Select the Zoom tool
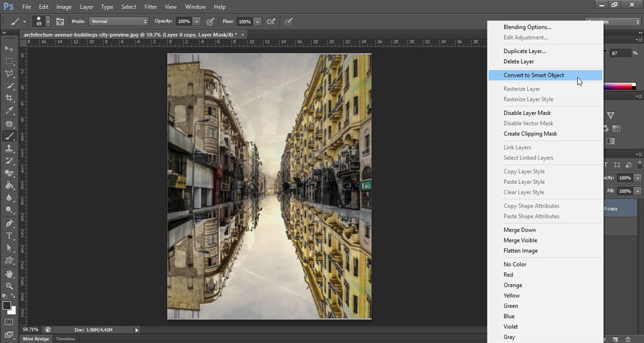Image resolution: width=644 pixels, height=343 pixels. coord(9,286)
